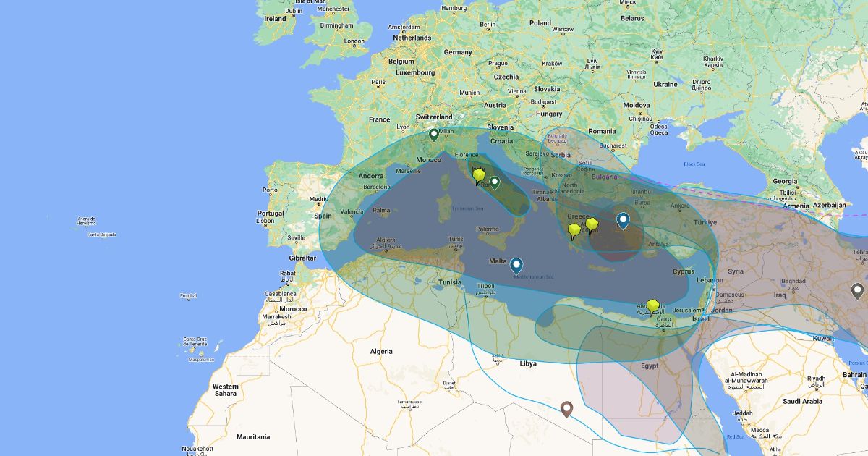This screenshot has height=456, width=868.
Task: Open the blue pin in western Türkiye
Action: 623,221
